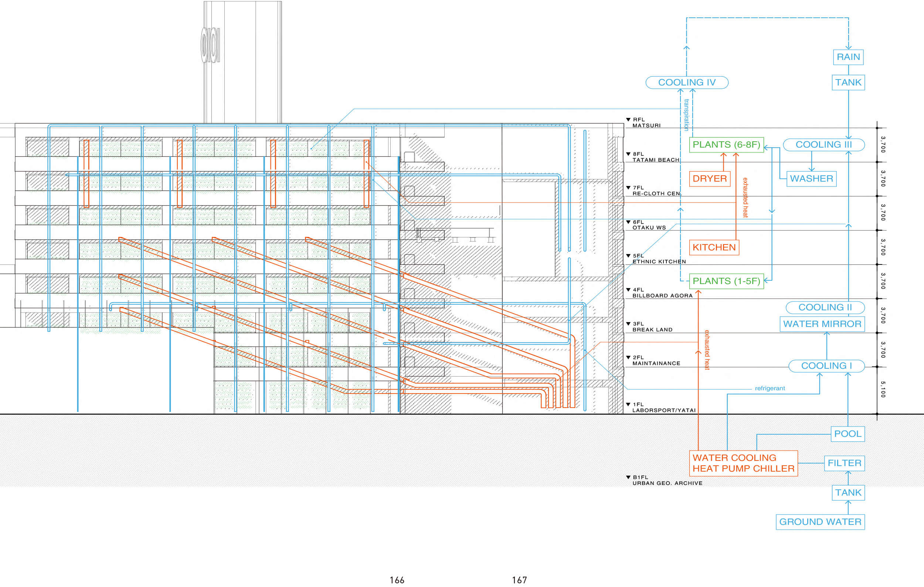924x587 pixels.
Task: Click the 1FL LABORSPORT/YATAI floor label
Action: (x=661, y=407)
